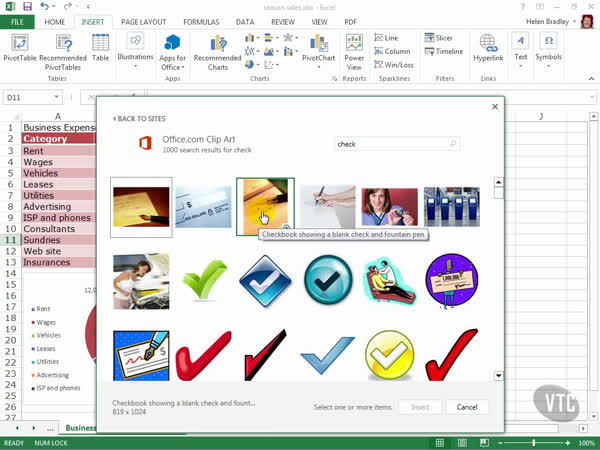600x450 pixels.
Task: Insert a Win/Loss sparkline
Action: tap(394, 65)
